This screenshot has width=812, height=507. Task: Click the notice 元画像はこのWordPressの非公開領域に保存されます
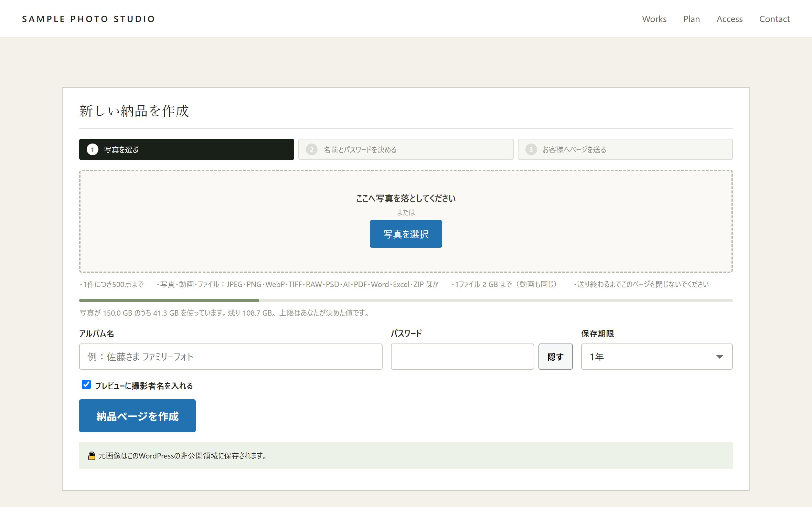click(183, 456)
